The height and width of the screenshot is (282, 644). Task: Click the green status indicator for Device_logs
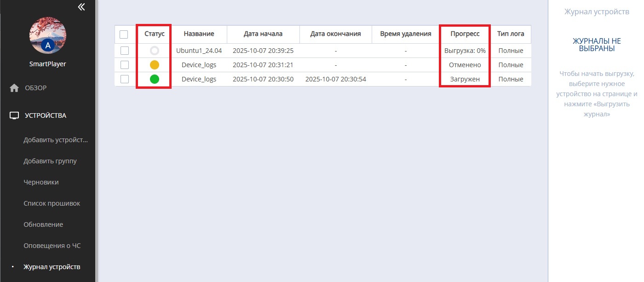click(155, 79)
